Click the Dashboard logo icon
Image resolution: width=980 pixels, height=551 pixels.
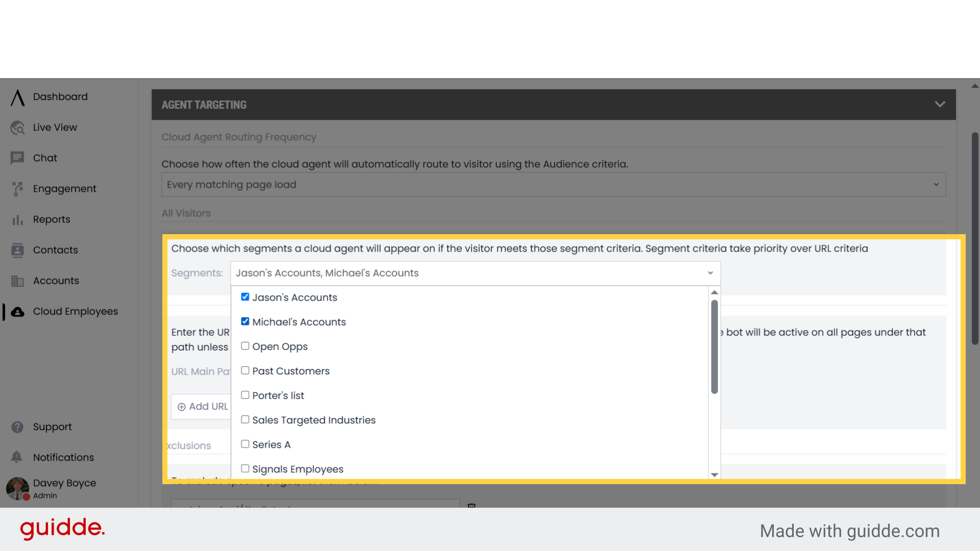pos(18,97)
